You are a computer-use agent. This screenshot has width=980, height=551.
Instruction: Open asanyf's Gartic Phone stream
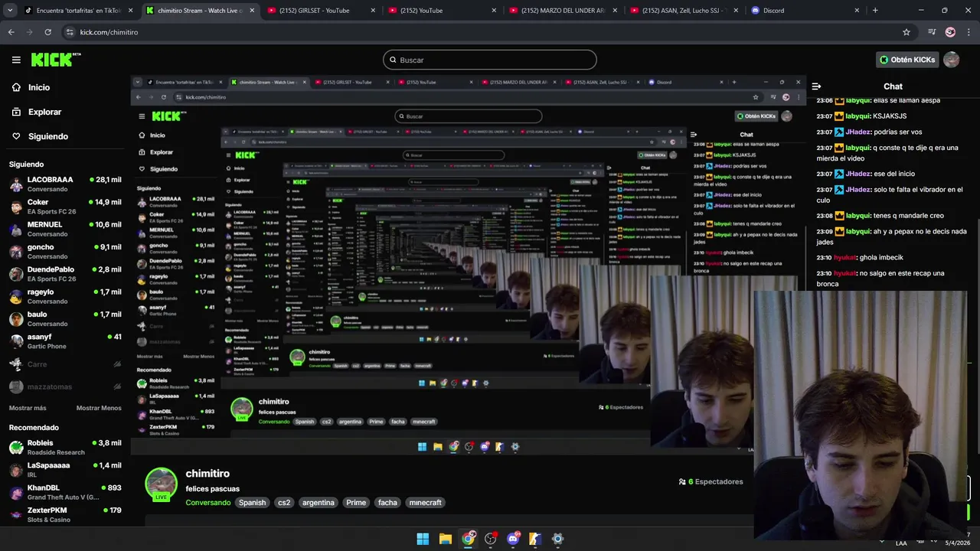pos(65,341)
